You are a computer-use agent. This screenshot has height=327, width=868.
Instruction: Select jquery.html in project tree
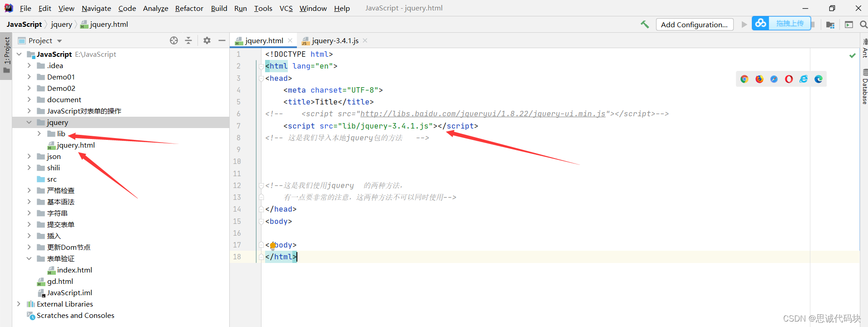click(76, 145)
